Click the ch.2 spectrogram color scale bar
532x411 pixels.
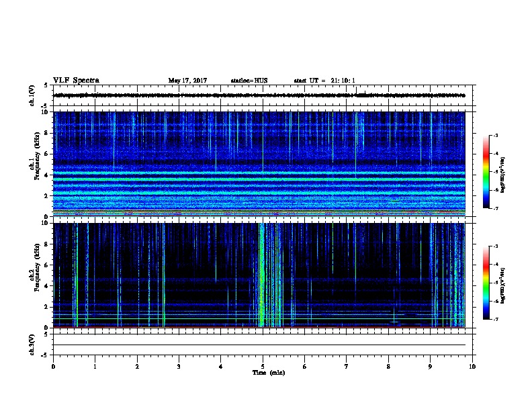[x=486, y=283]
